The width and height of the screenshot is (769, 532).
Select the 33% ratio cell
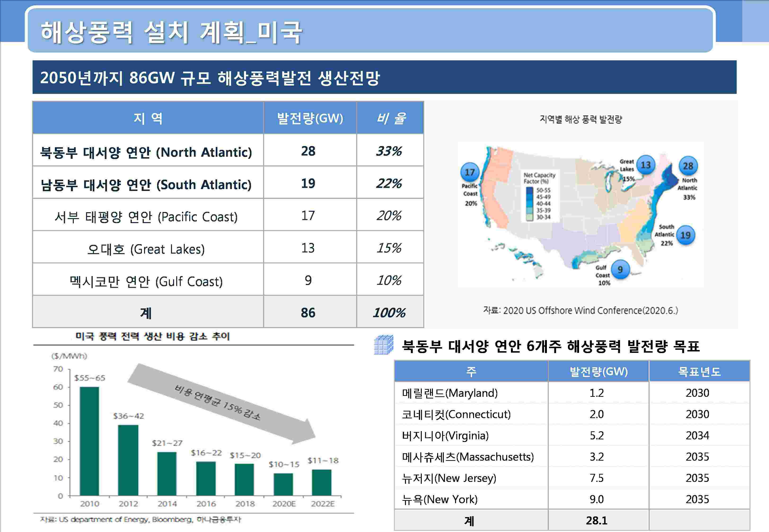pyautogui.click(x=389, y=151)
